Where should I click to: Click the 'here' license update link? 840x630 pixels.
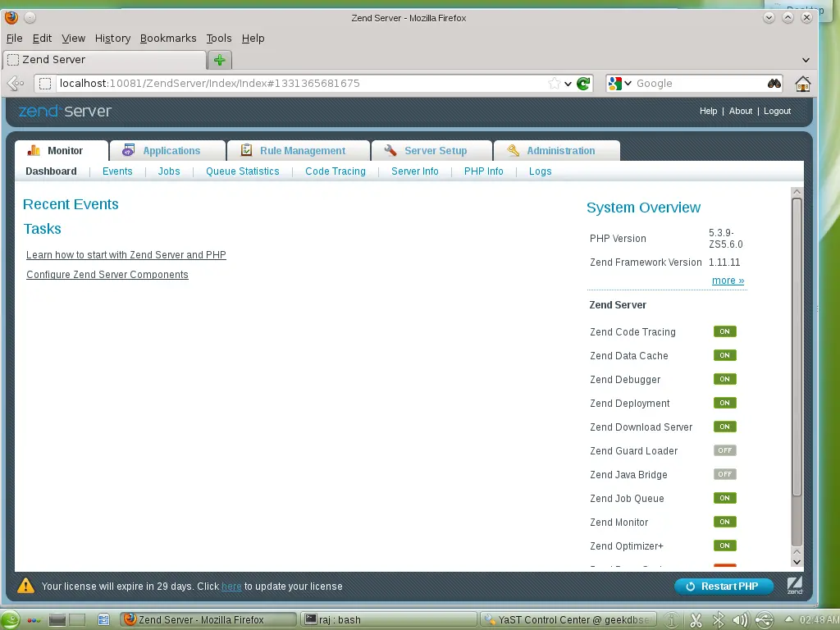point(231,587)
